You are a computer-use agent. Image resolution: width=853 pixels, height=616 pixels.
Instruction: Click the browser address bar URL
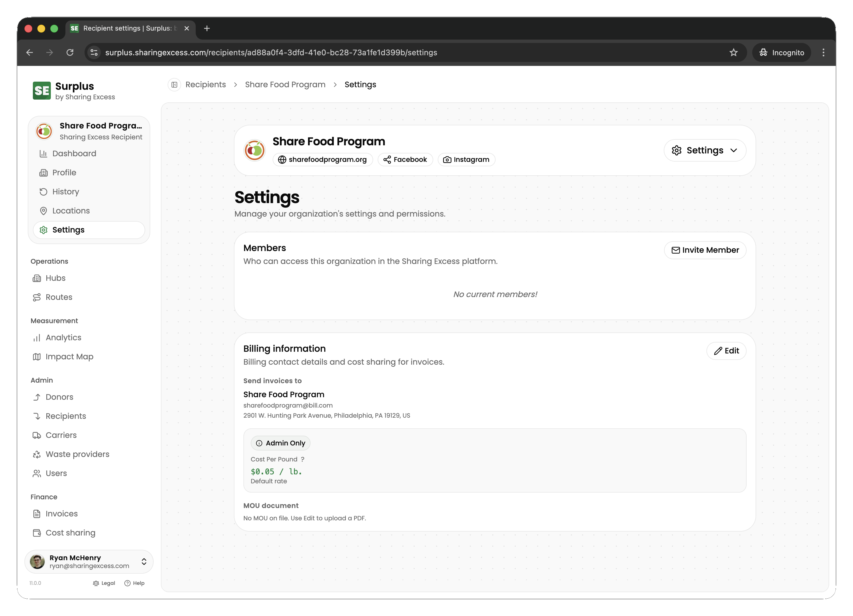click(x=271, y=53)
